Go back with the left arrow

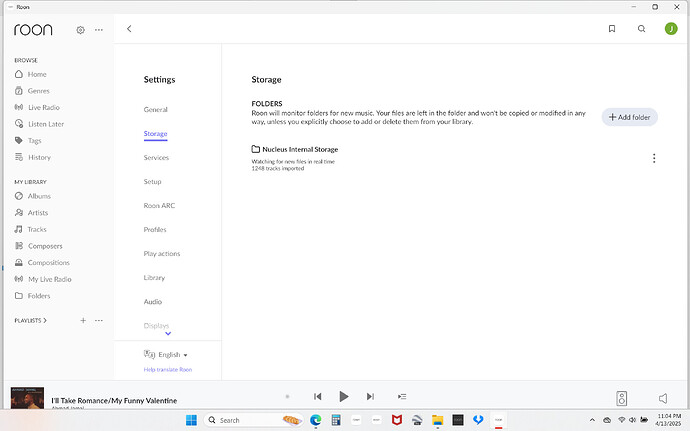click(x=129, y=29)
